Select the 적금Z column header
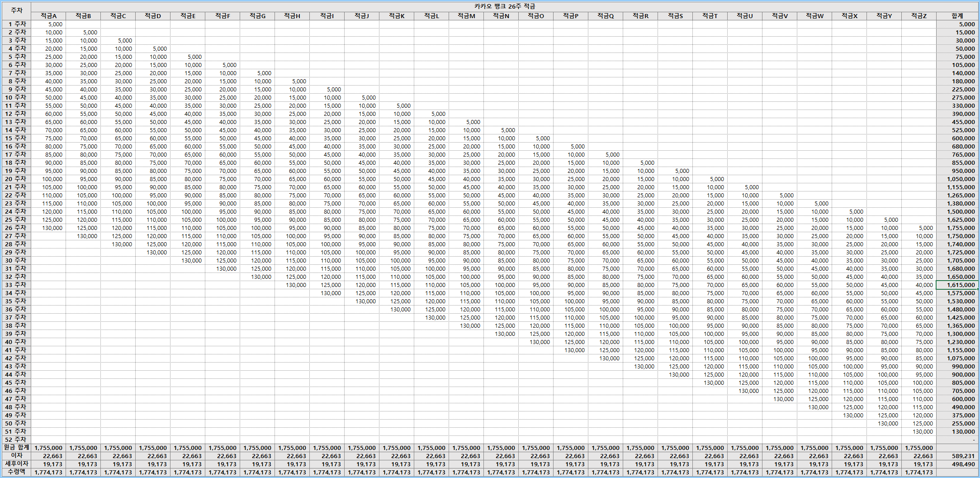 point(919,16)
